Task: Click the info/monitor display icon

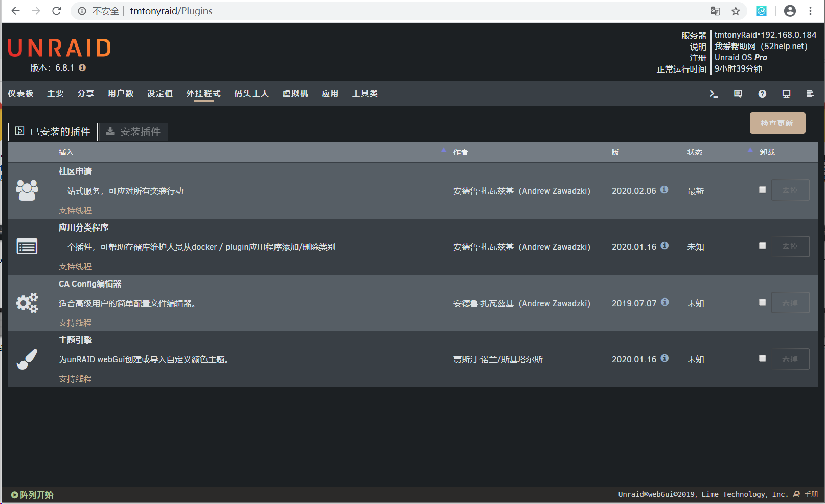Action: pos(786,94)
